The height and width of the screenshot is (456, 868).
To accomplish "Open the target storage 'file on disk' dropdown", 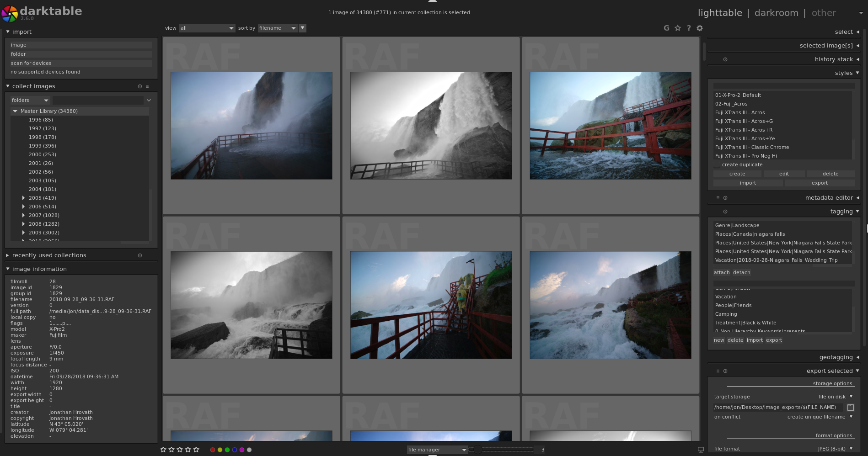I will [835, 397].
